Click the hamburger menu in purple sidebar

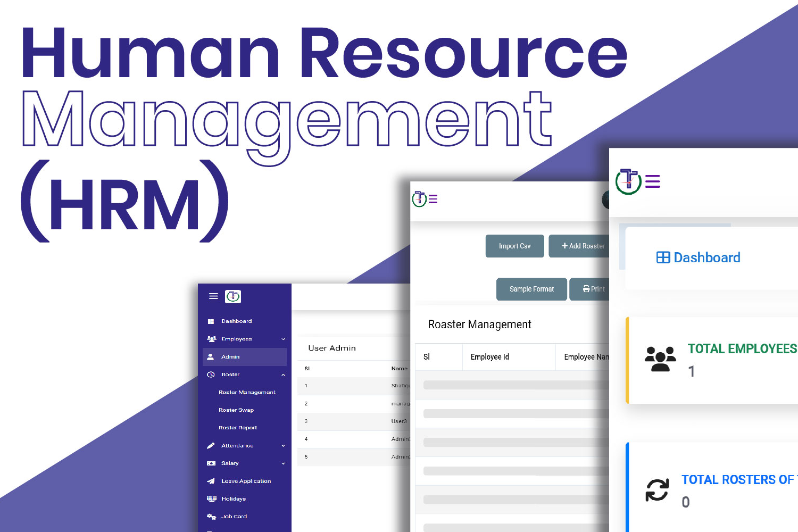click(213, 296)
